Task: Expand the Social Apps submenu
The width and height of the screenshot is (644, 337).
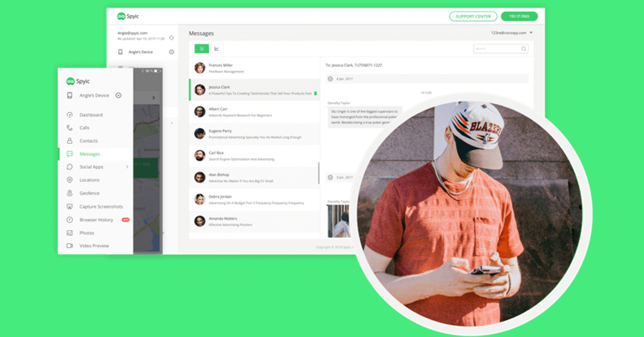Action: tap(127, 167)
